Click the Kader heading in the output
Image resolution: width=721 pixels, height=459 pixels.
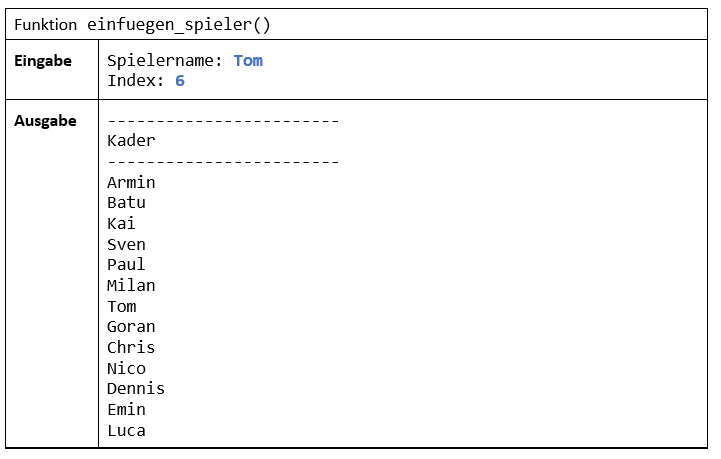pos(131,141)
